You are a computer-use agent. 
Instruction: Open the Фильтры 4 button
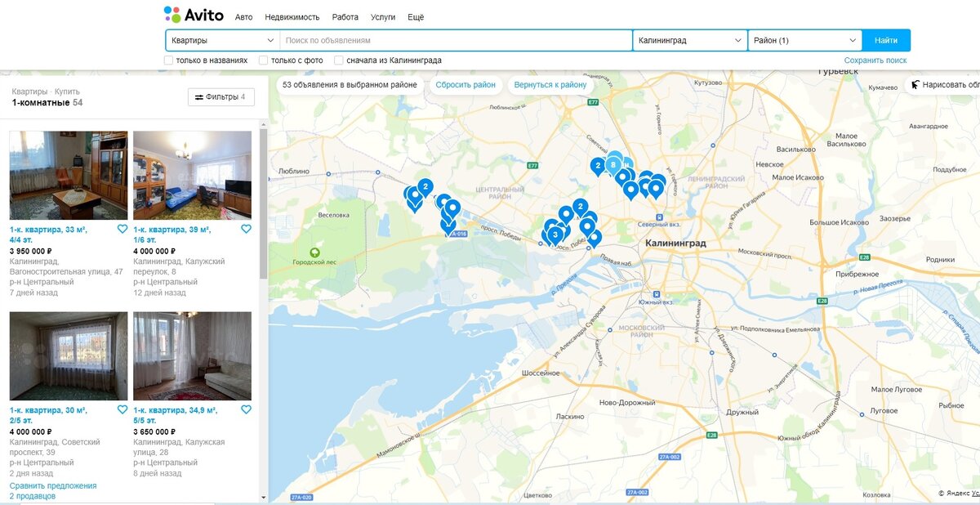pyautogui.click(x=221, y=97)
